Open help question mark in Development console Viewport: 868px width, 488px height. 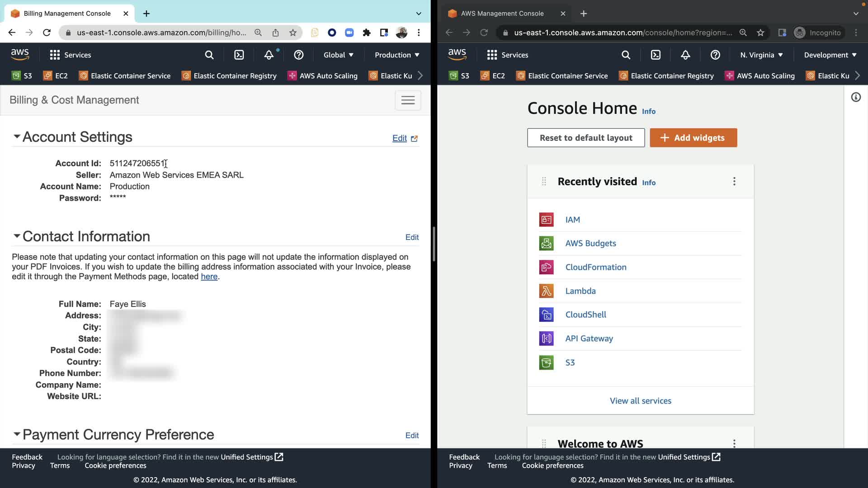coord(715,55)
